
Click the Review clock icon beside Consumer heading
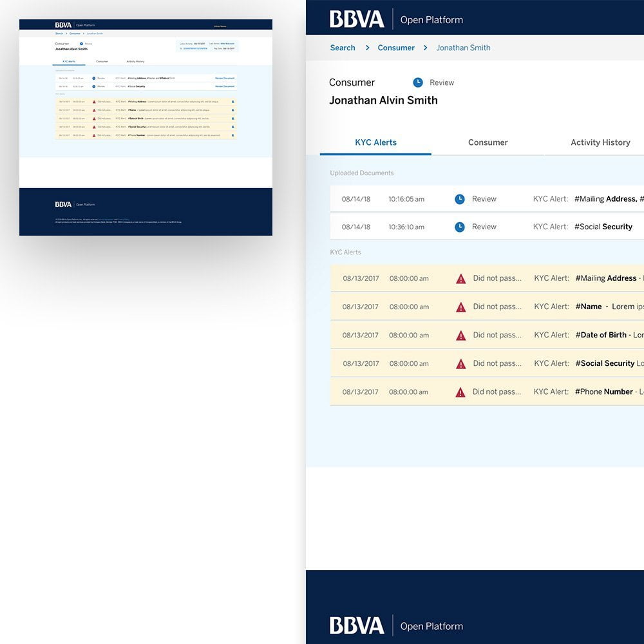418,82
